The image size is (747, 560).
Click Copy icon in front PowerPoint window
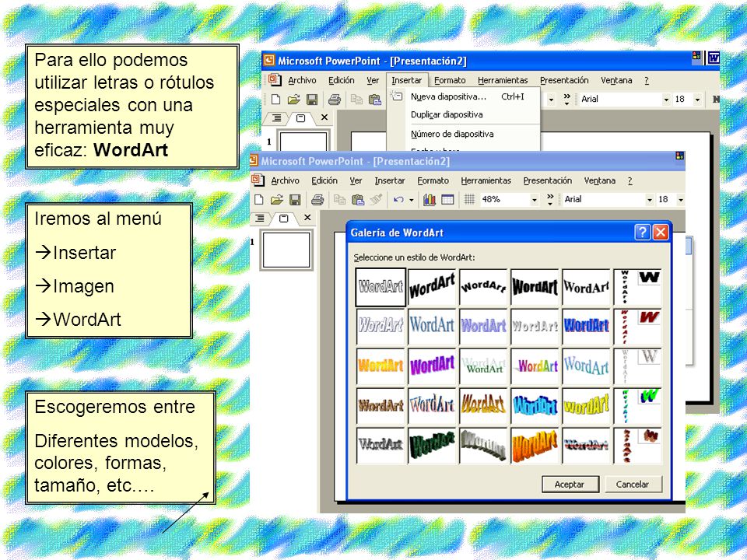[339, 200]
